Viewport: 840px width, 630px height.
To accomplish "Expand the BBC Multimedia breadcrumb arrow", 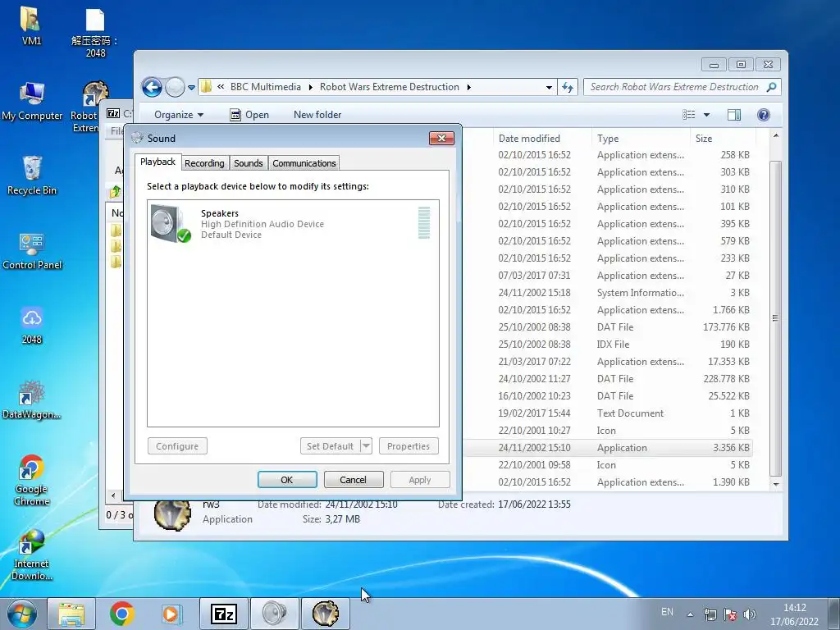I will pos(310,87).
